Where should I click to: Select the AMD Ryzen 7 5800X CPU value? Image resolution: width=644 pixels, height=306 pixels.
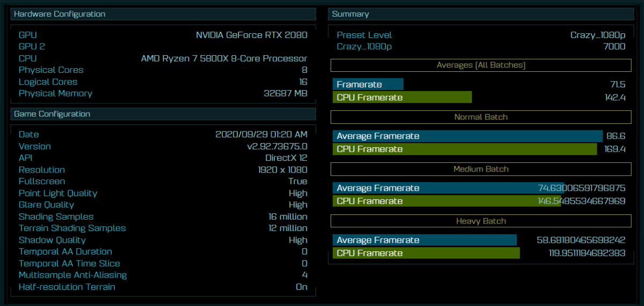point(224,58)
